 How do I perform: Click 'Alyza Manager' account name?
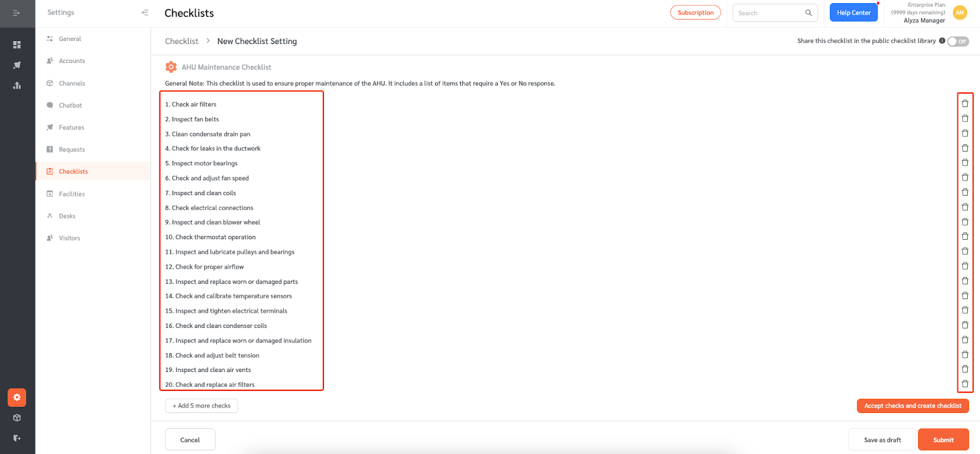pyautogui.click(x=924, y=20)
